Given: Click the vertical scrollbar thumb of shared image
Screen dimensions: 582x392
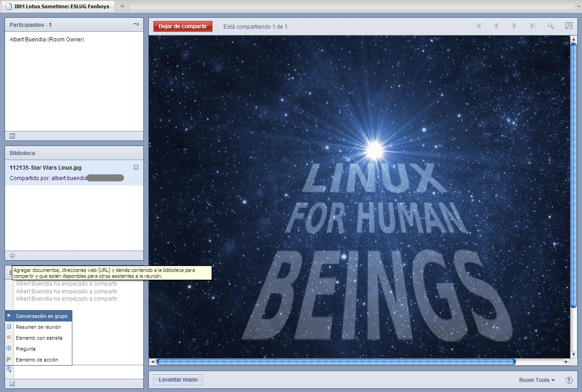Looking at the screenshot, I should pyautogui.click(x=573, y=175).
